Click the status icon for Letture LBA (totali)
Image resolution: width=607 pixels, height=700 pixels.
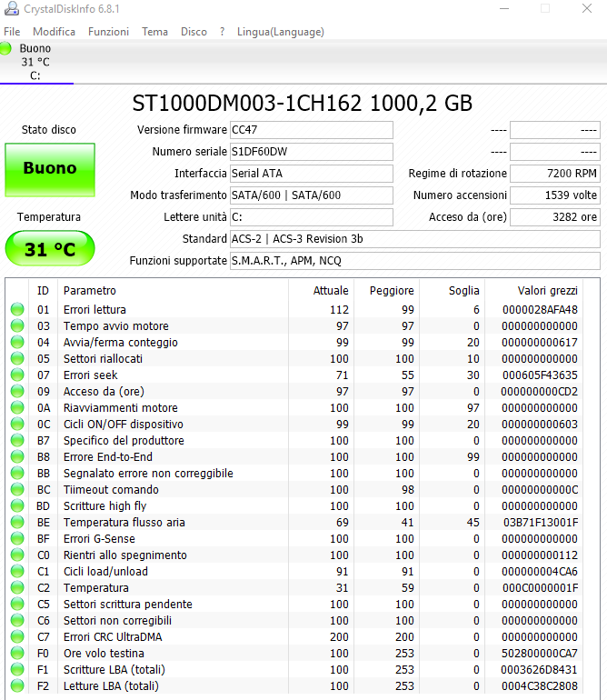(17, 686)
